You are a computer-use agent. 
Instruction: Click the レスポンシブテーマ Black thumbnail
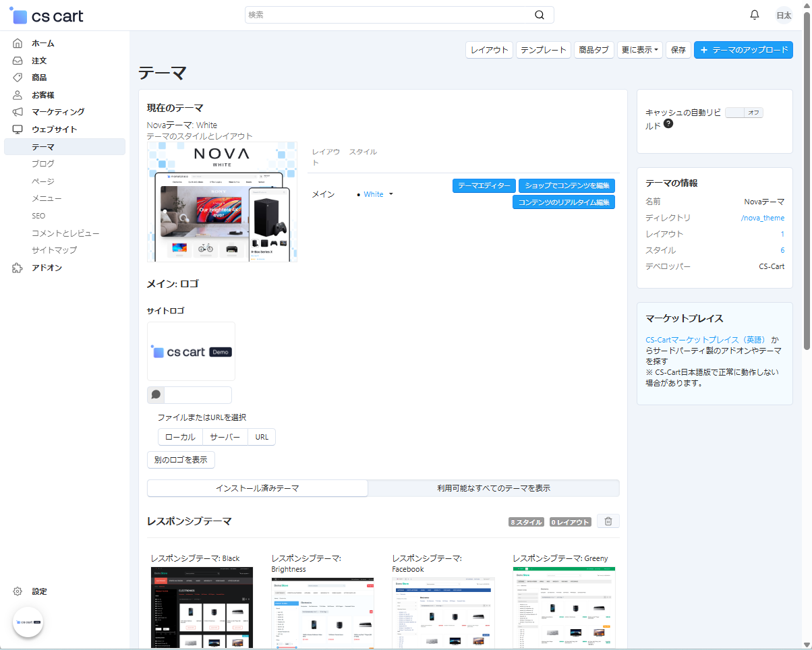pyautogui.click(x=202, y=607)
